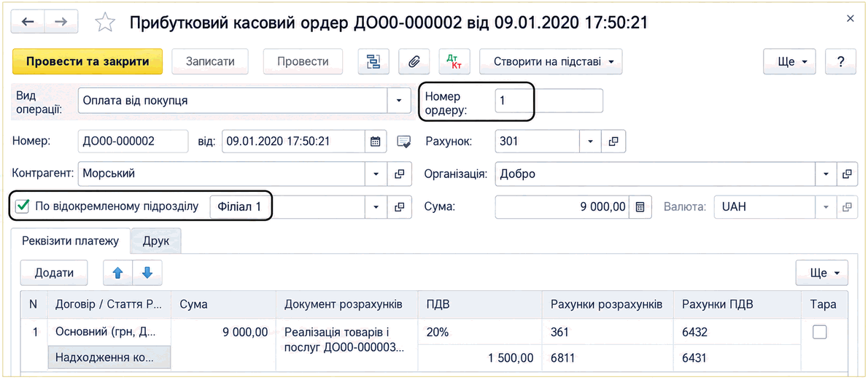
Task: Select cell Основний (грн, Д... in row 1
Action: click(109, 332)
